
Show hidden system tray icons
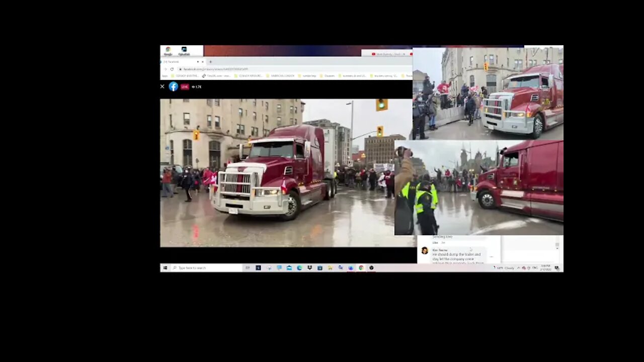[518, 268]
